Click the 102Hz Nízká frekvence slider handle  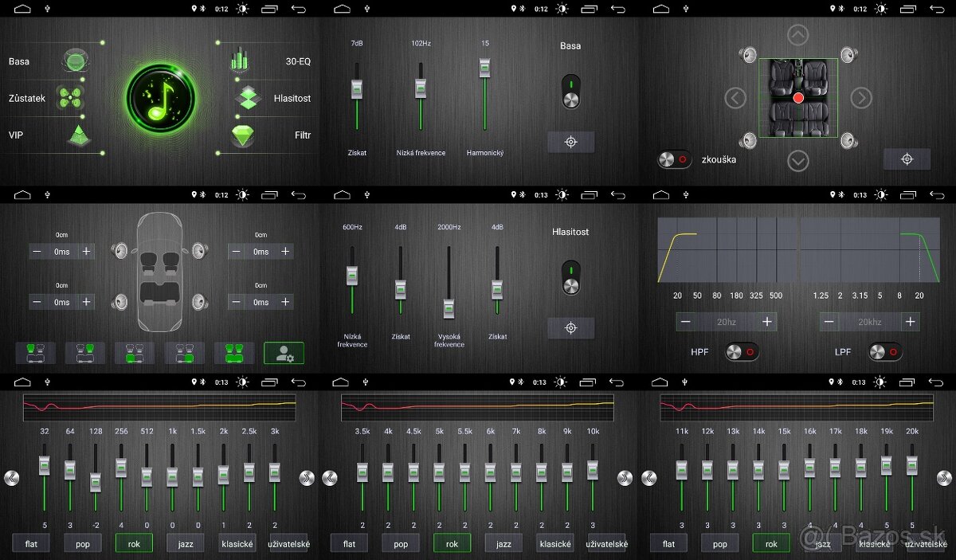pyautogui.click(x=421, y=89)
